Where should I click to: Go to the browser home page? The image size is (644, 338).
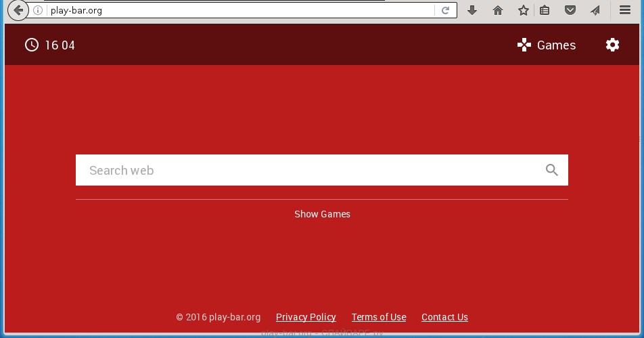click(498, 10)
